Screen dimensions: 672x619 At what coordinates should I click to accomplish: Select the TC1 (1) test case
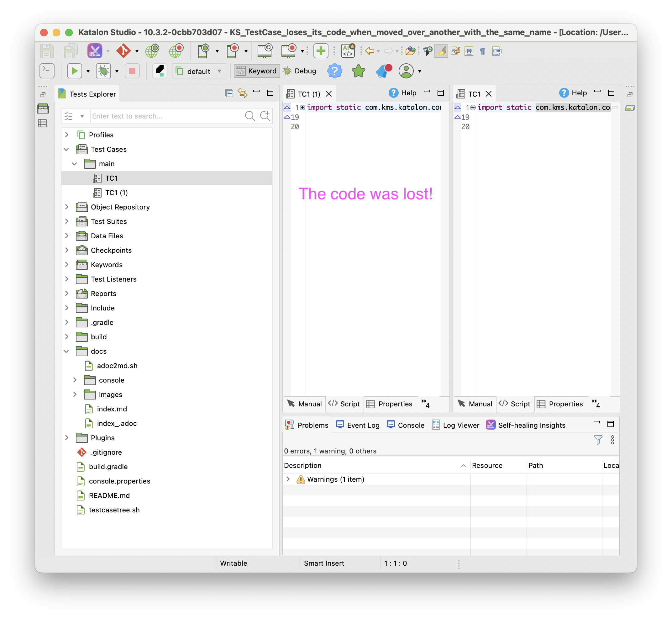click(x=116, y=193)
